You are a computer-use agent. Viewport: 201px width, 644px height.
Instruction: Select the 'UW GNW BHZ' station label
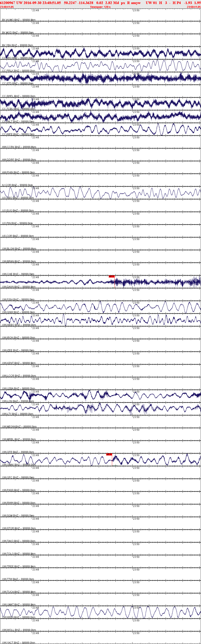pyautogui.click(x=18, y=312)
